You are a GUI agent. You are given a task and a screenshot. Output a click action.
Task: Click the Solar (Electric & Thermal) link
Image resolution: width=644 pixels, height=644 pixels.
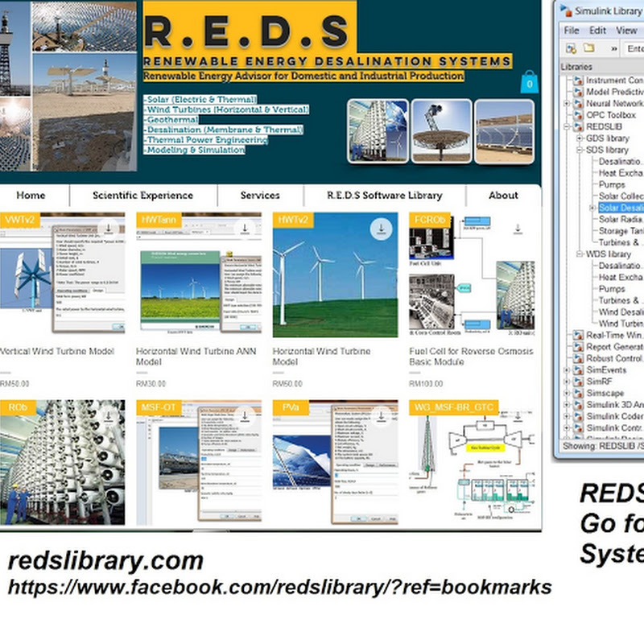click(x=200, y=99)
